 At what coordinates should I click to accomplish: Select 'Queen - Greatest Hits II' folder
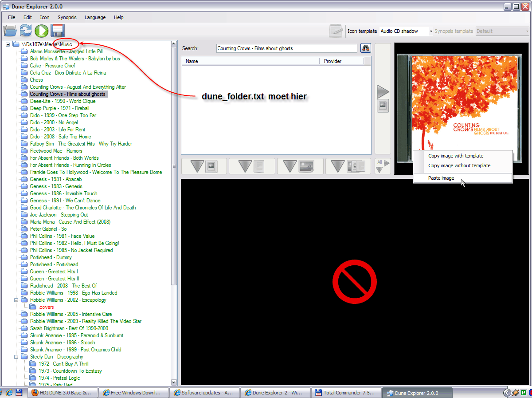55,279
